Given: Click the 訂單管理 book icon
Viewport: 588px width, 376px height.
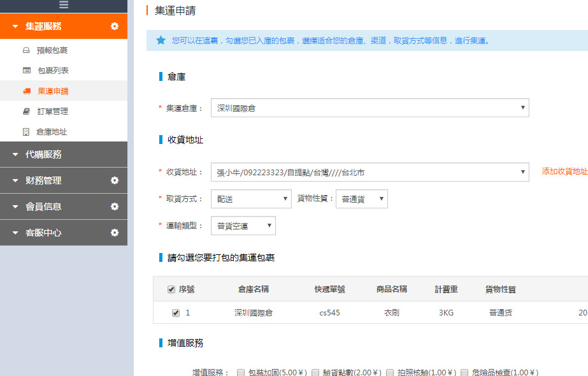Looking at the screenshot, I should 26,111.
